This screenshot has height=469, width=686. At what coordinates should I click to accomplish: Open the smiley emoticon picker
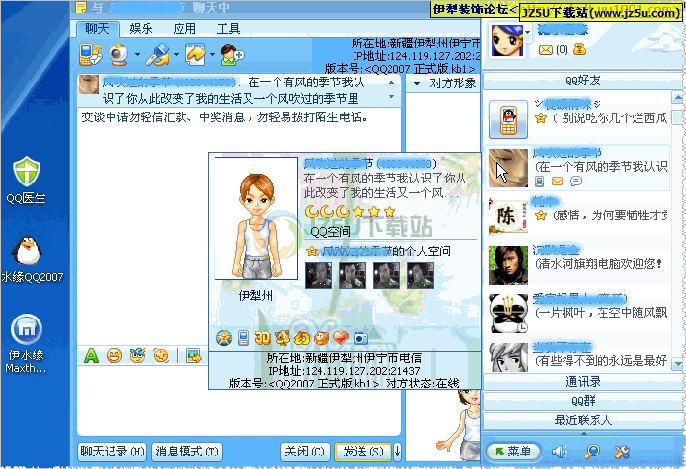[x=114, y=356]
